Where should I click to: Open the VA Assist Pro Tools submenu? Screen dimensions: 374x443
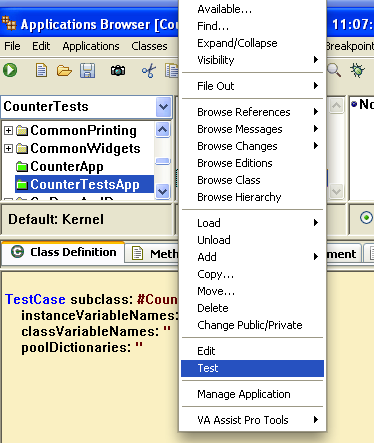point(252,420)
